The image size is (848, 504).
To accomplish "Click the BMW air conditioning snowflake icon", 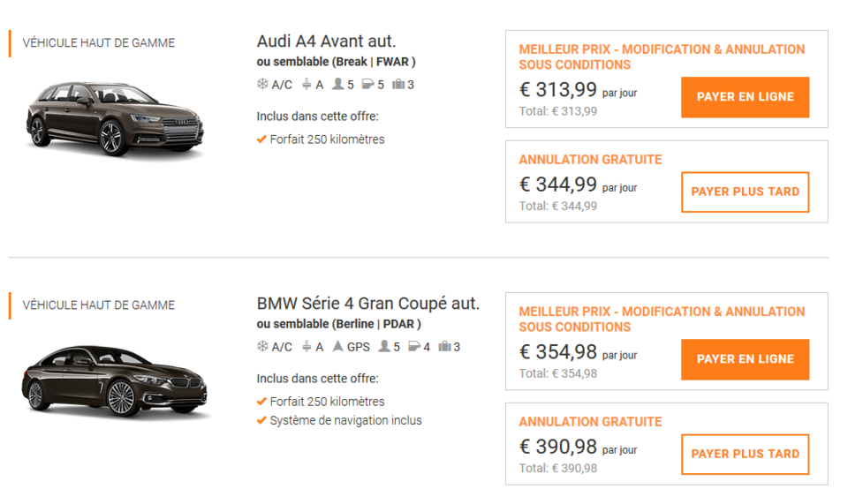I will [x=262, y=347].
